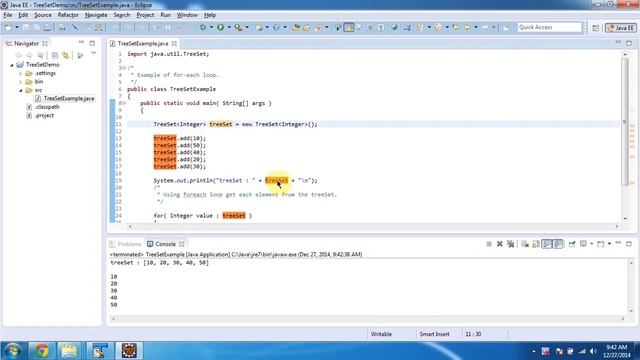Click the Open Perspective icon
Viewport: 640px width, 360px height.
pos(596,28)
